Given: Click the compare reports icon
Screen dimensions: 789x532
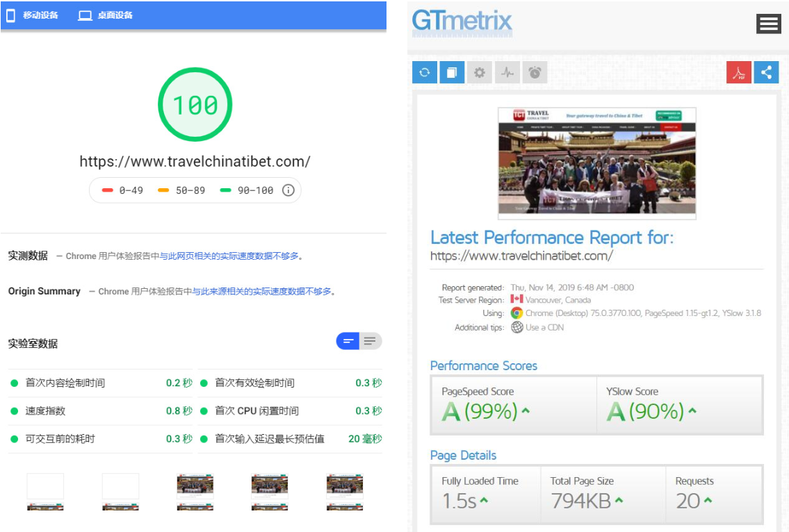Looking at the screenshot, I should pos(452,72).
